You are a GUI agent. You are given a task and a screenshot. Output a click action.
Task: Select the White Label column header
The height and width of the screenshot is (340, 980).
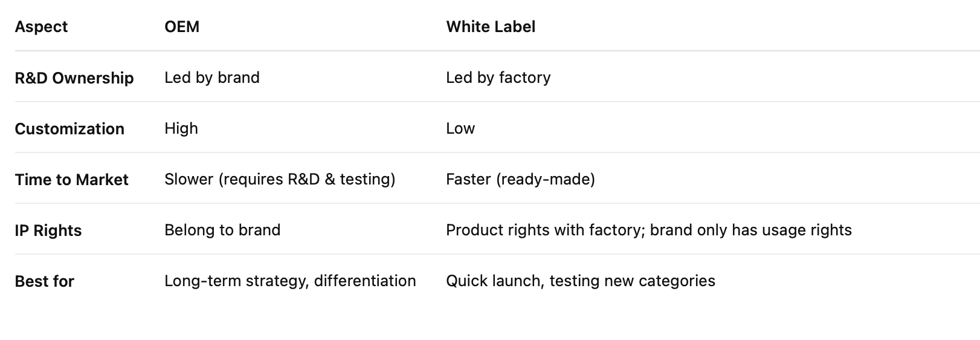pyautogui.click(x=491, y=27)
